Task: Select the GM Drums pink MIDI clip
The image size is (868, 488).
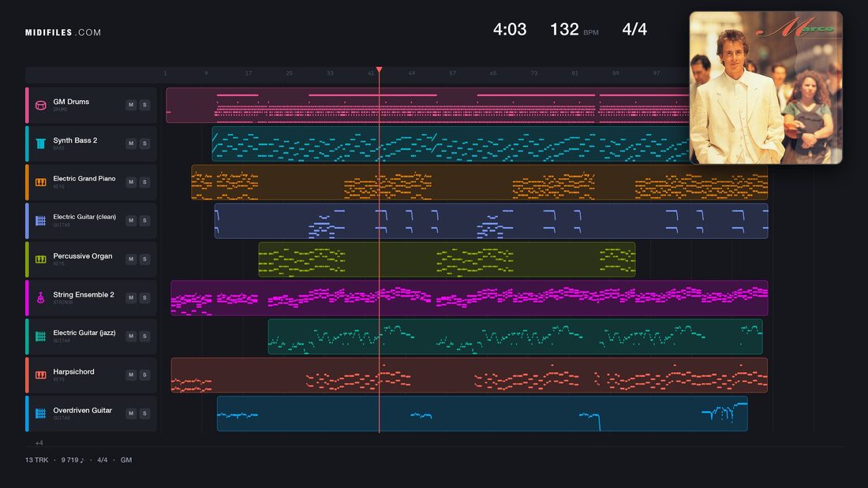Action: pyautogui.click(x=428, y=105)
